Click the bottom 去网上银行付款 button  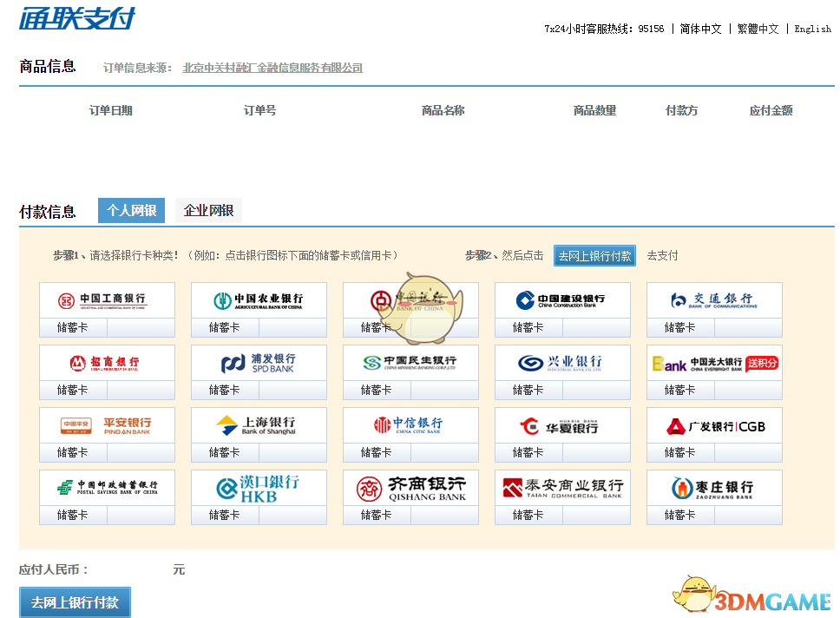point(75,602)
